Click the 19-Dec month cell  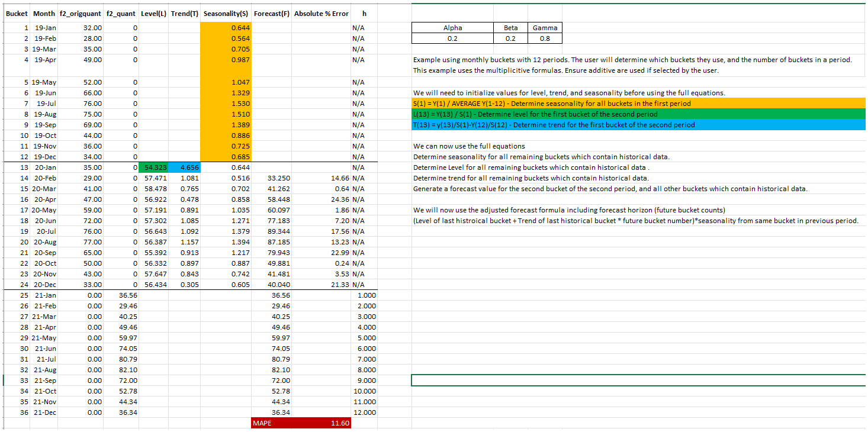(44, 157)
